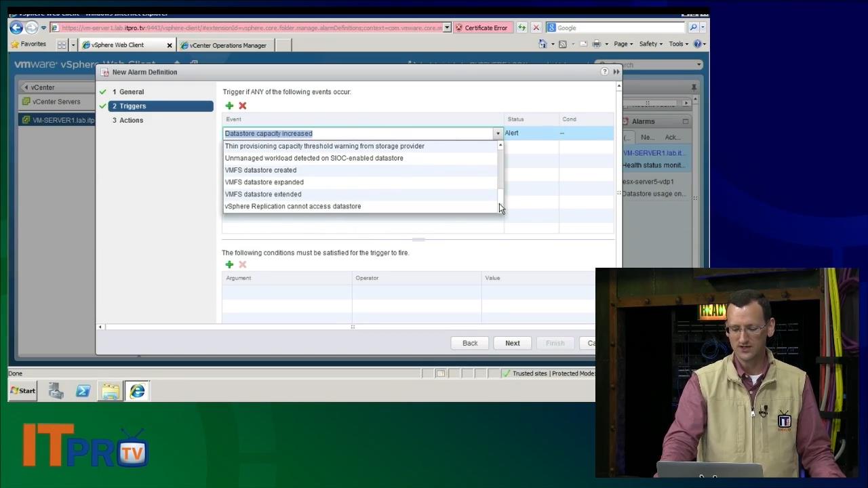Choose 'vSphere Replication cannot access datastore' event
Viewport: 868px width, 488px height.
360,207
